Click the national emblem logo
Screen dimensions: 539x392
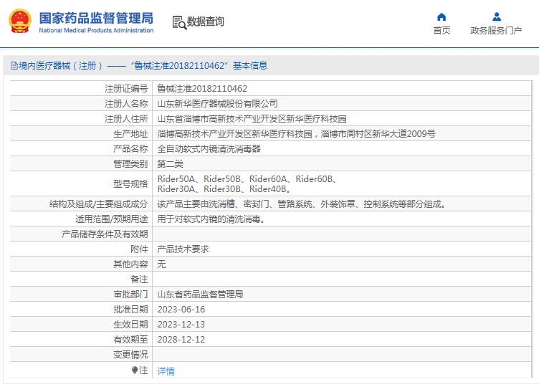(x=19, y=21)
